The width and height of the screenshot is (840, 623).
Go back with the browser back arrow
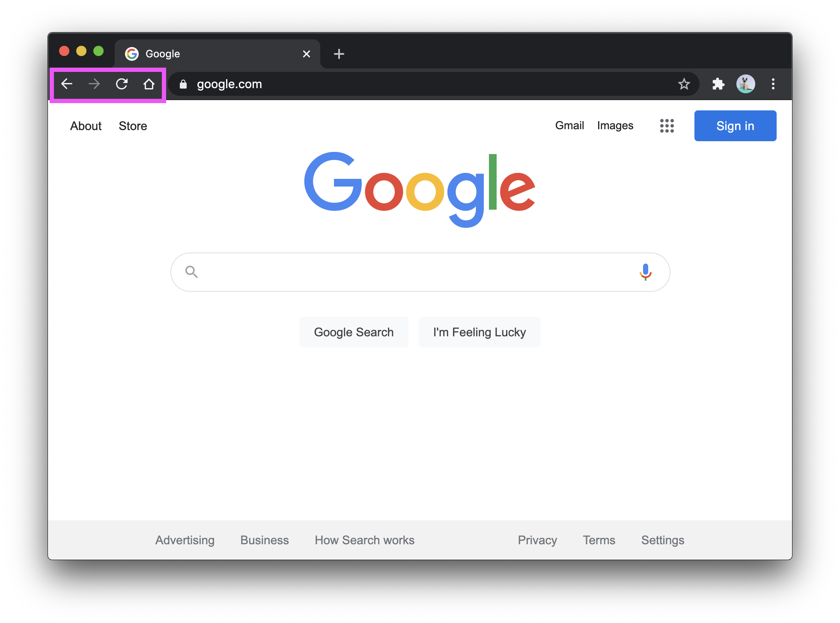tap(67, 84)
